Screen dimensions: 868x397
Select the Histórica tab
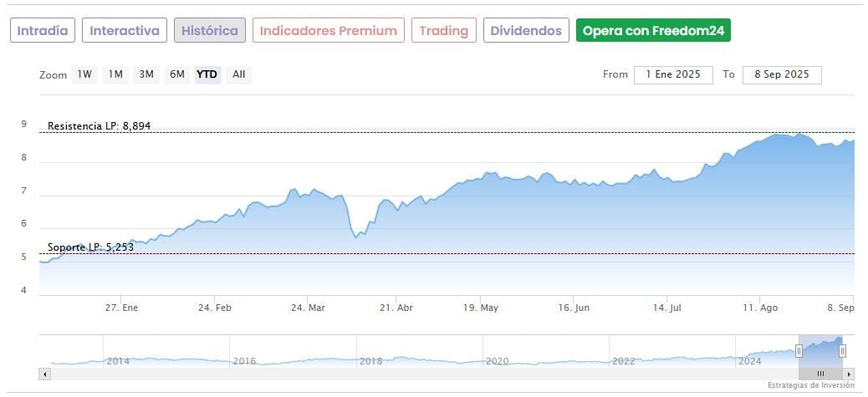pos(210,31)
